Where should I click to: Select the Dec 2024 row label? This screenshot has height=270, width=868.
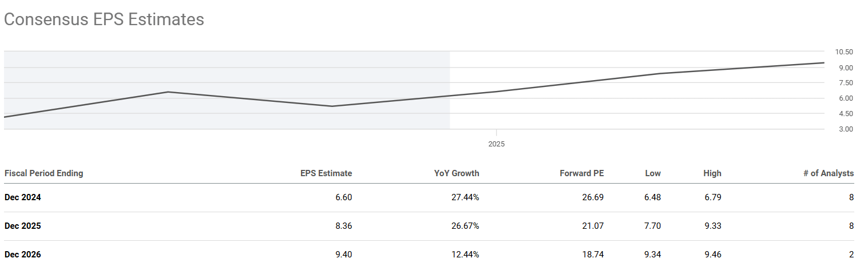23,197
